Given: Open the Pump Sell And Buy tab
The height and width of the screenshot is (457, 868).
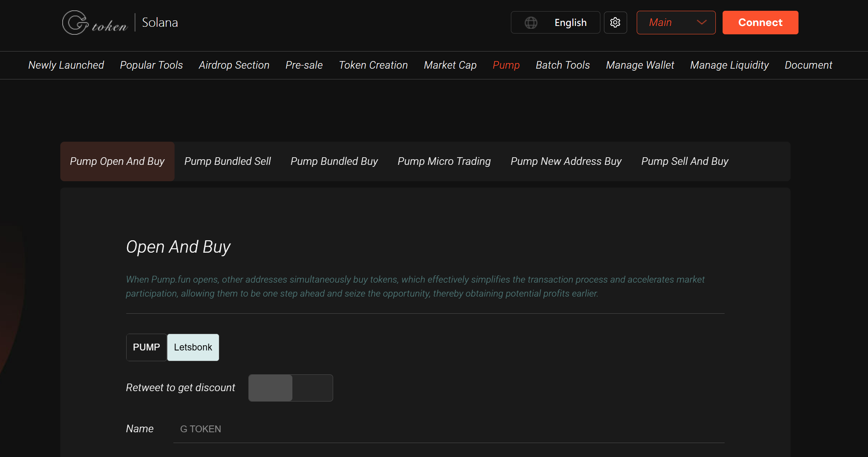Looking at the screenshot, I should [x=685, y=161].
